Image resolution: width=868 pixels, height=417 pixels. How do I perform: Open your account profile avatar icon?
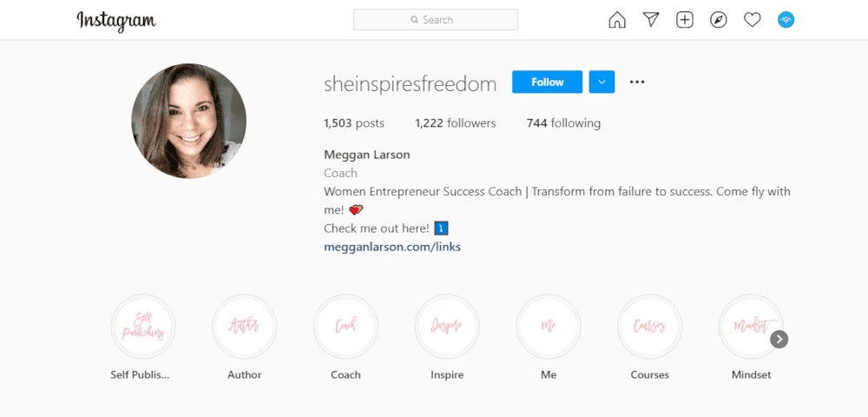[786, 20]
